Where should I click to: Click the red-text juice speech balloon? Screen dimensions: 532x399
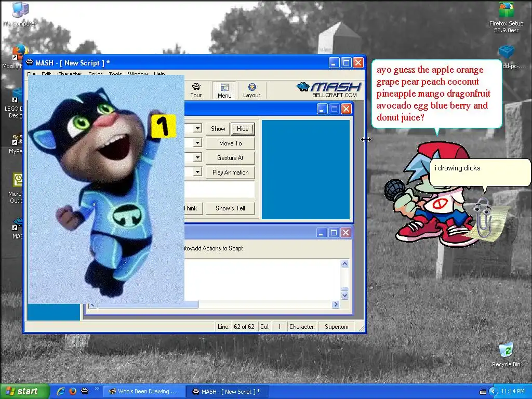coord(436,94)
